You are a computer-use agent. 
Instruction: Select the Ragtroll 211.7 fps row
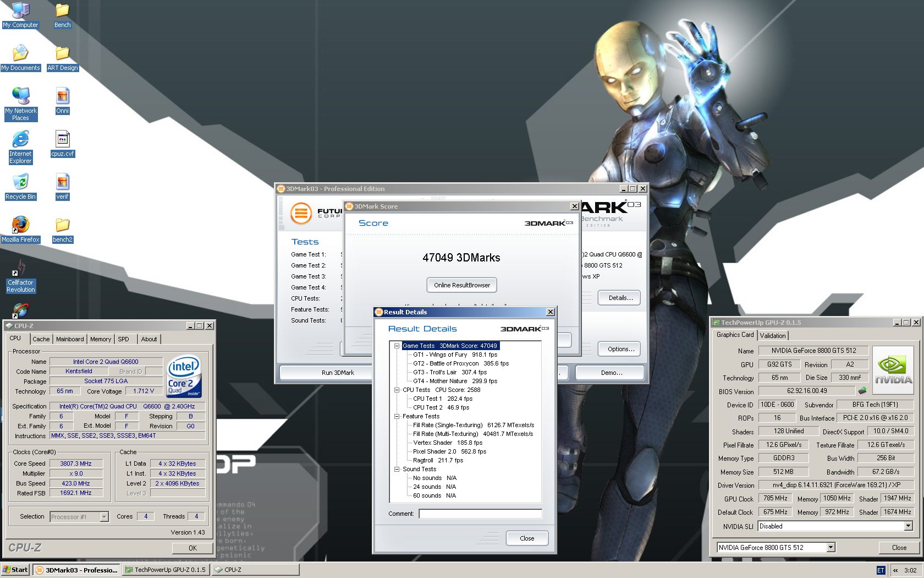tap(438, 460)
